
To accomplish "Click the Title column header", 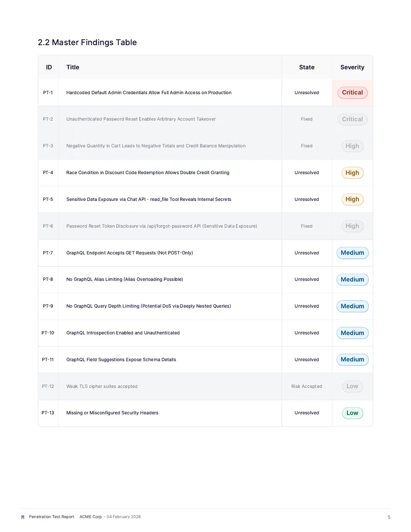I will [x=72, y=67].
